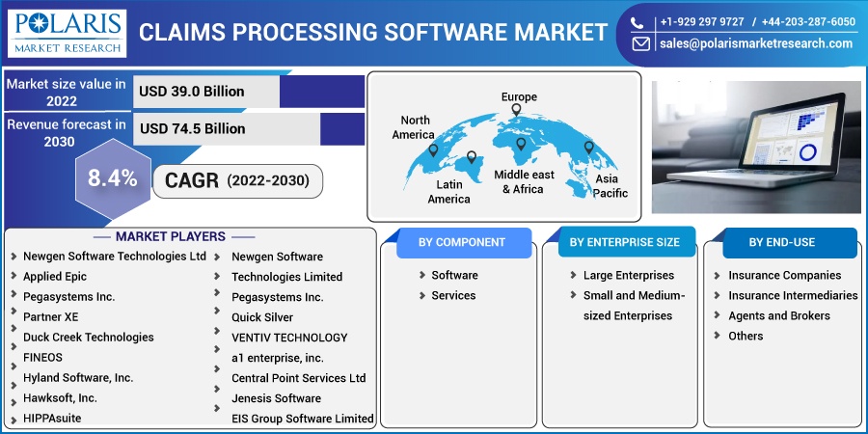Click the Europe map pin
The height and width of the screenshot is (434, 868).
coord(516,110)
